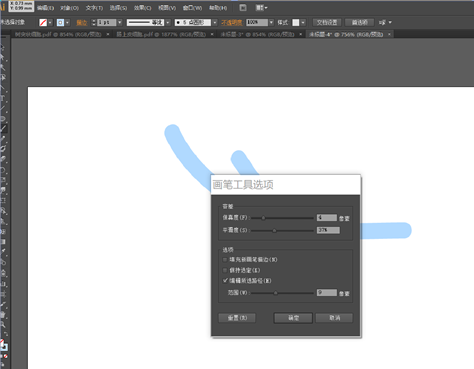Click the 平滑度 smoothness percentage field
The width and height of the screenshot is (474, 369).
point(328,230)
